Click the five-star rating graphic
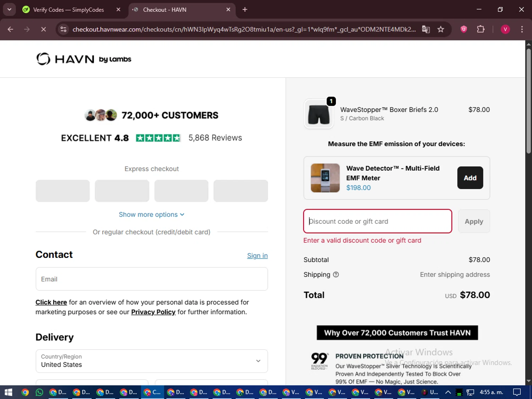 [158, 138]
